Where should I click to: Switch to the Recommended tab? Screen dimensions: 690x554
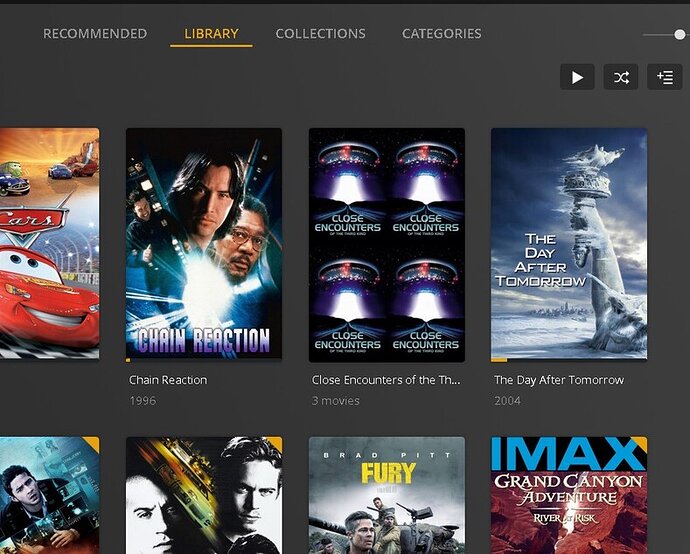(x=95, y=34)
